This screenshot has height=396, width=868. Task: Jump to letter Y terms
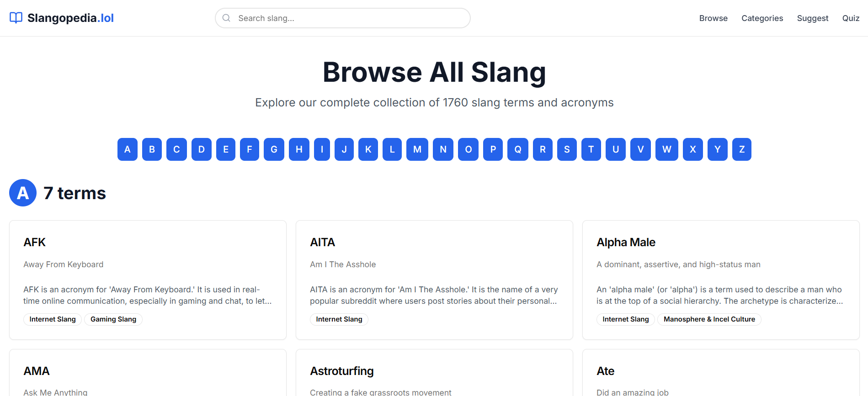coord(718,149)
